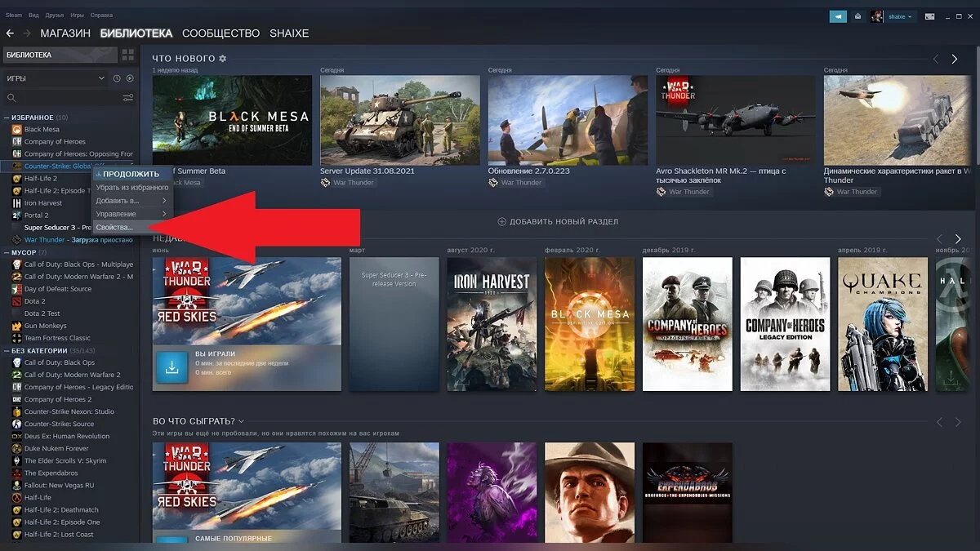This screenshot has height=551, width=980.
Task: Click the shaixe profile avatar
Action: coord(877,16)
